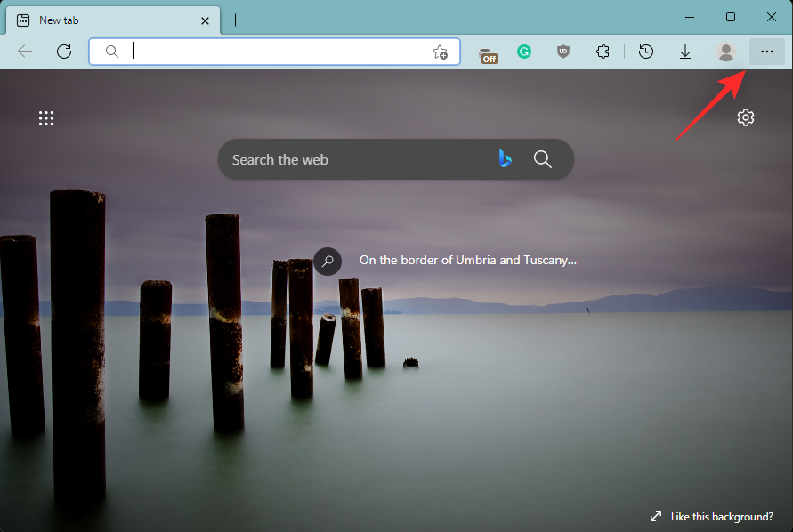Screen dimensions: 793x532
Task: Open the Settings and more menu
Action: coord(766,52)
